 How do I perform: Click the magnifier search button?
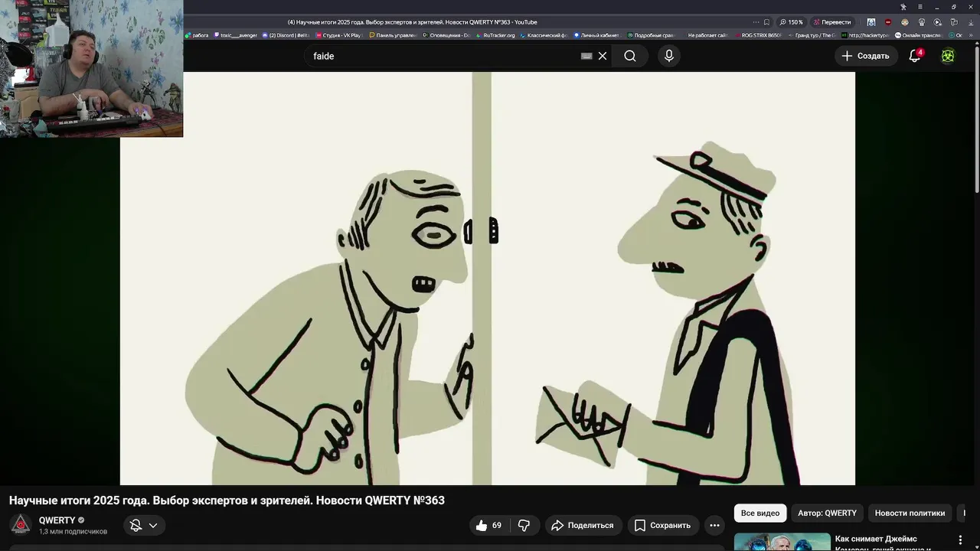[x=630, y=56]
